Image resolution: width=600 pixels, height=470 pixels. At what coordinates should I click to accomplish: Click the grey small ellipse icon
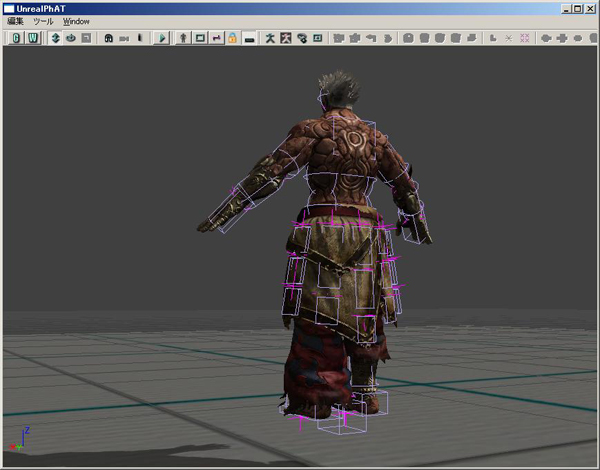(x=578, y=38)
